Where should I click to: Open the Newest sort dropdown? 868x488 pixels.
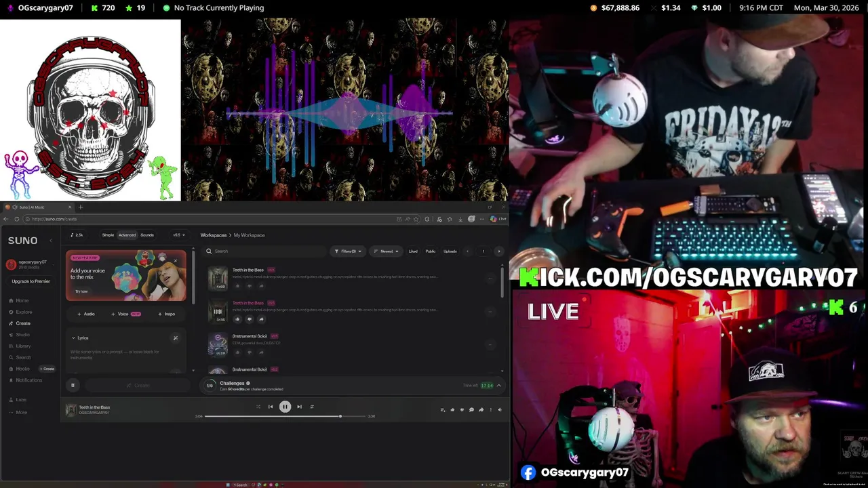(x=387, y=251)
